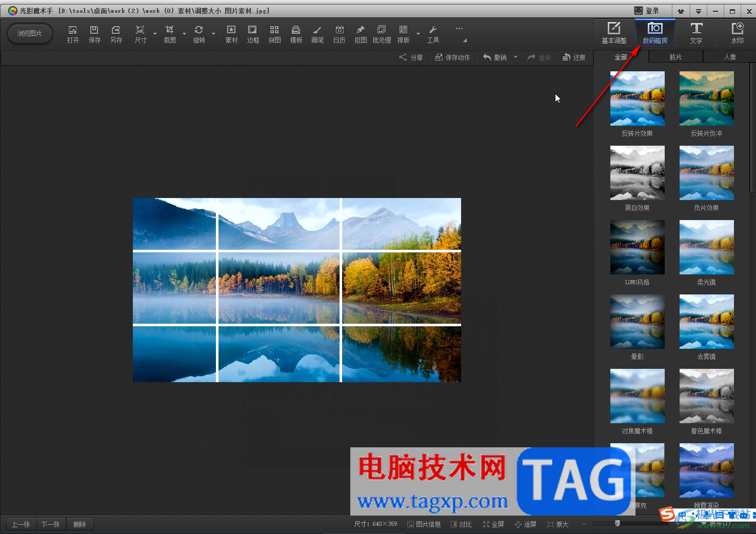Apply 反转片负冲 effect thumbnail
The width and height of the screenshot is (756, 534).
706,98
